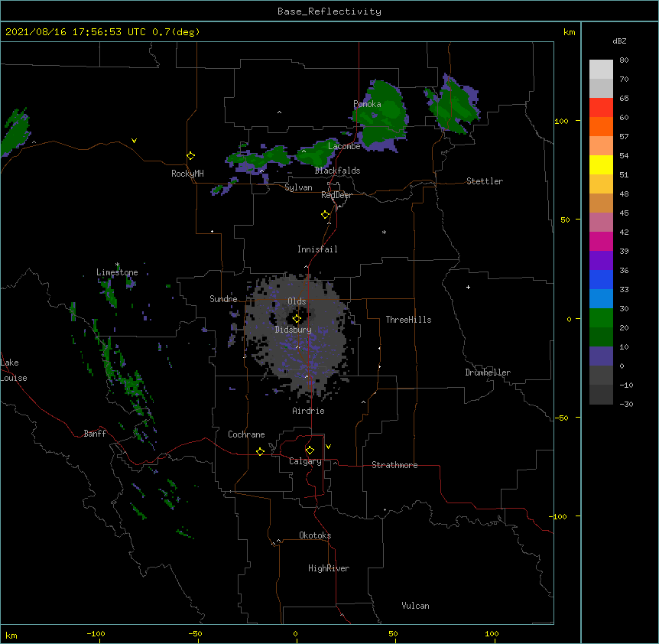This screenshot has width=659, height=644.
Task: Click the yellow diamond marker south of RedDeer
Action: [325, 215]
